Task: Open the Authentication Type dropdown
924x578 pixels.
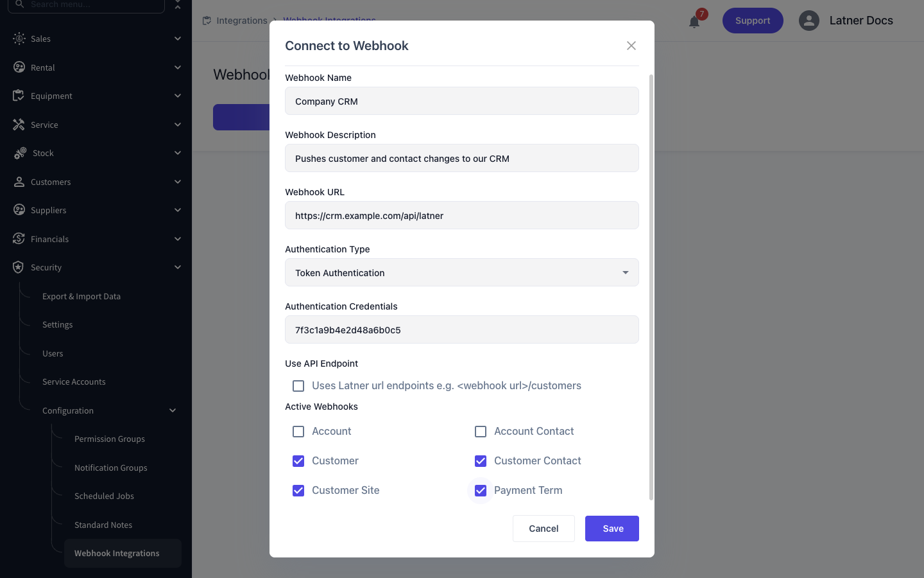Action: click(x=462, y=272)
